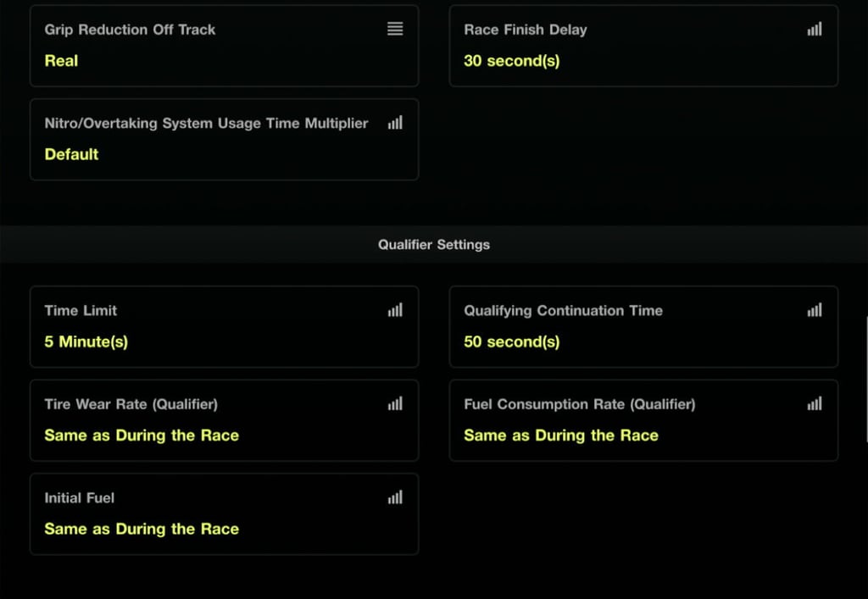The height and width of the screenshot is (599, 868).
Task: Select the Time Limit setting card
Action: pyautogui.click(x=224, y=326)
